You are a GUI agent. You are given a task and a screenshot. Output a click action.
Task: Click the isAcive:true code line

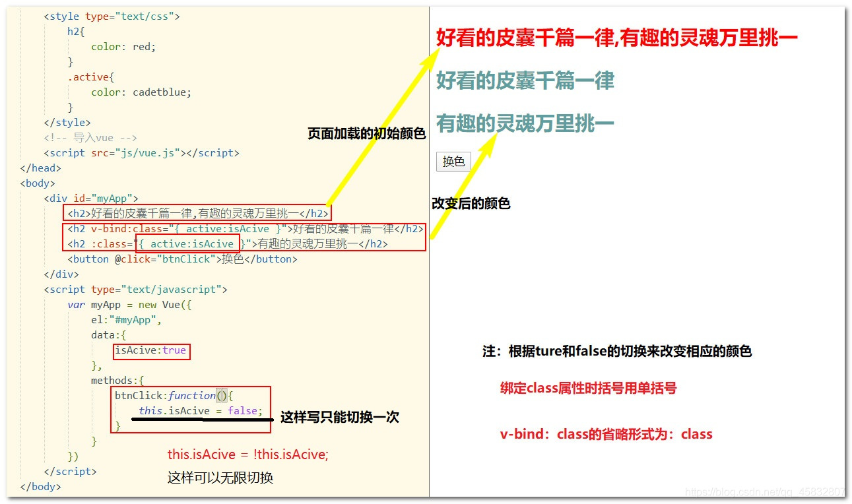pos(150,350)
